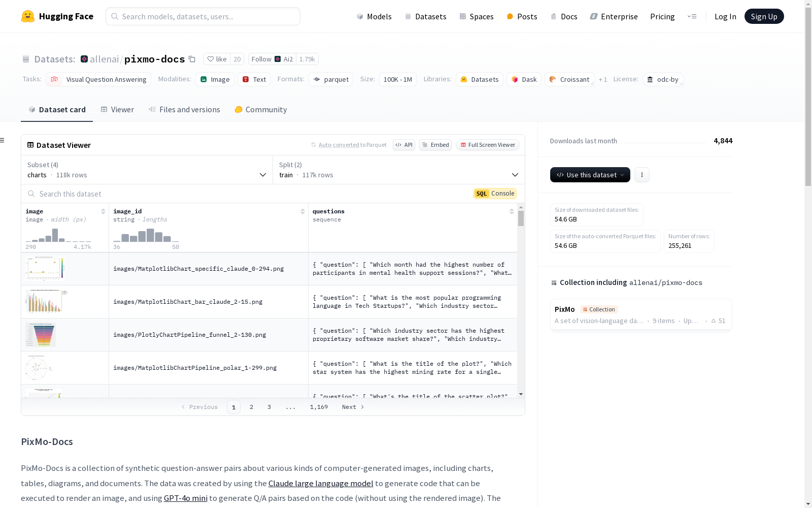Open thumbnail for MatplotlibChart_bar_claude_2-15.png
Image resolution: width=812 pixels, height=508 pixels.
[x=46, y=301]
